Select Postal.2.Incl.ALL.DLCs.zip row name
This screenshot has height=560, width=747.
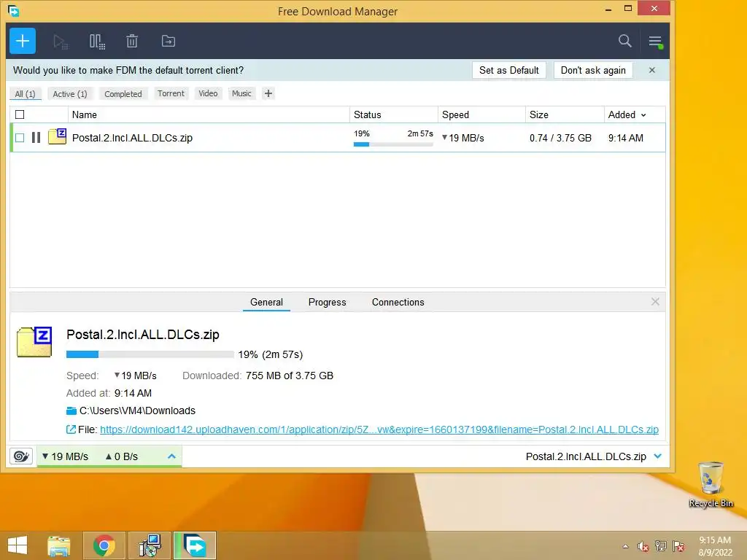[132, 138]
